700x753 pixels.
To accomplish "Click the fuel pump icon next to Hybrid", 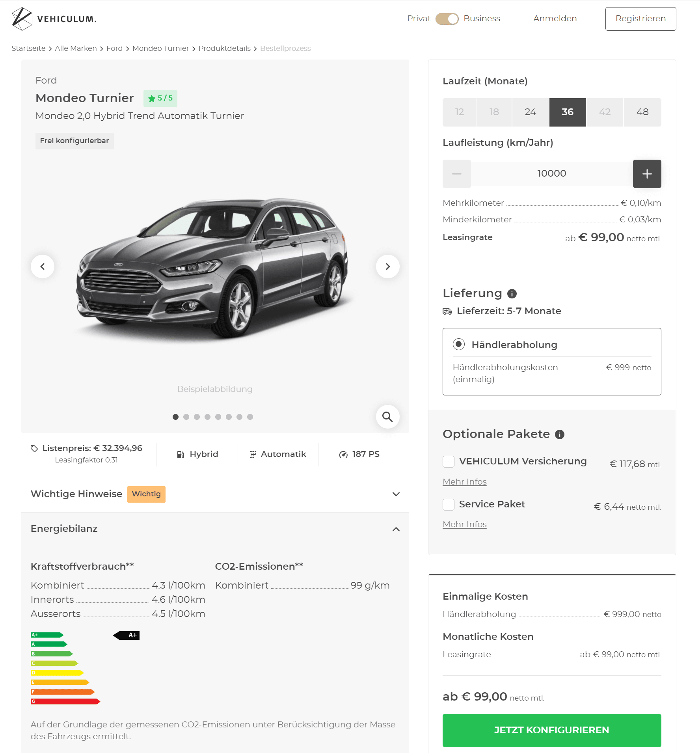I will (181, 455).
